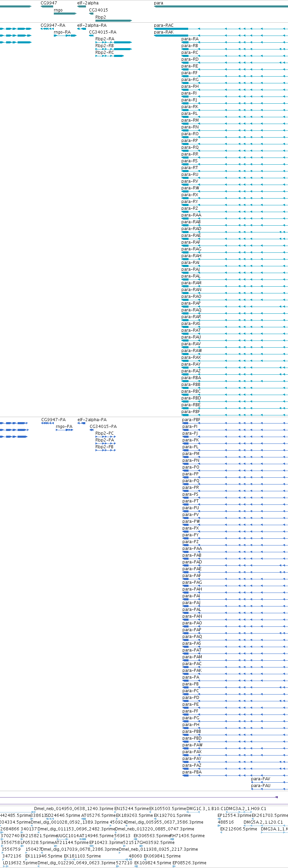Screen dimensions: 288x868
Task: Click protein Rbp2-PB
Action: tap(105, 447)
